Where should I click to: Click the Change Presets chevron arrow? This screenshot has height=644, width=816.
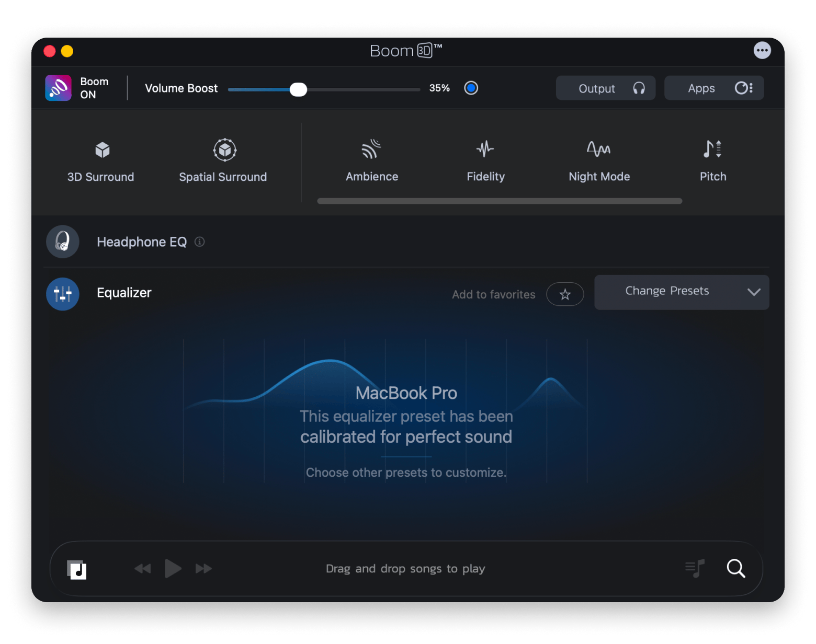(754, 292)
